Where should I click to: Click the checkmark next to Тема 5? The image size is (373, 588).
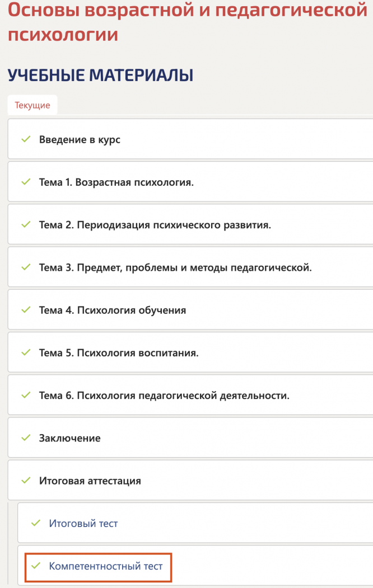pos(25,353)
